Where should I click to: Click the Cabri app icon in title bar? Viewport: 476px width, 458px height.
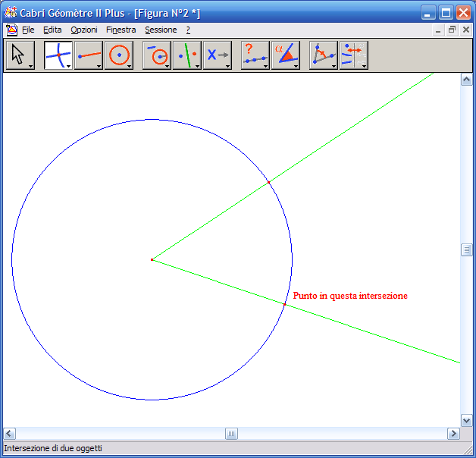[x=11, y=12]
